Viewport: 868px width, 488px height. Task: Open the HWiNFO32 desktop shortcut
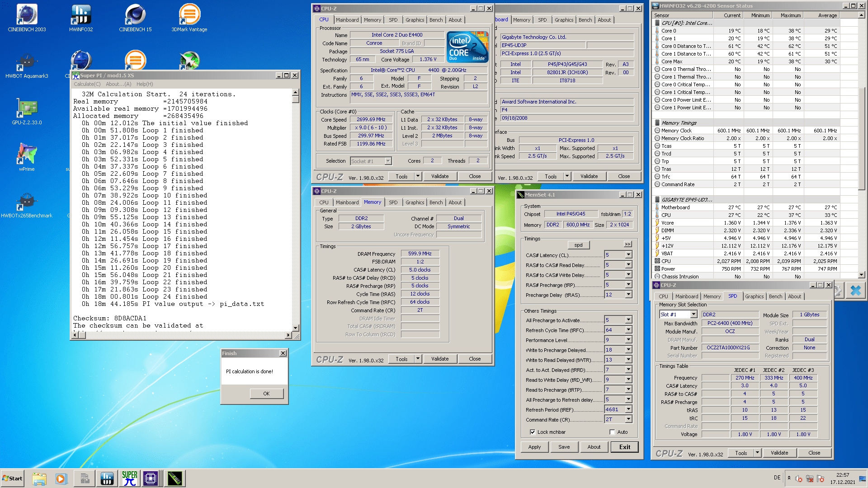(81, 18)
